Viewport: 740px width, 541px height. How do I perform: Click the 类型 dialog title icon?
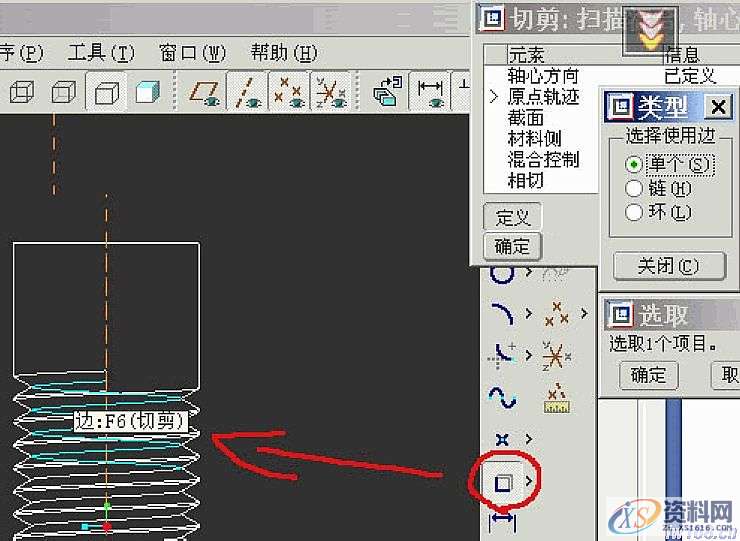tap(620, 107)
